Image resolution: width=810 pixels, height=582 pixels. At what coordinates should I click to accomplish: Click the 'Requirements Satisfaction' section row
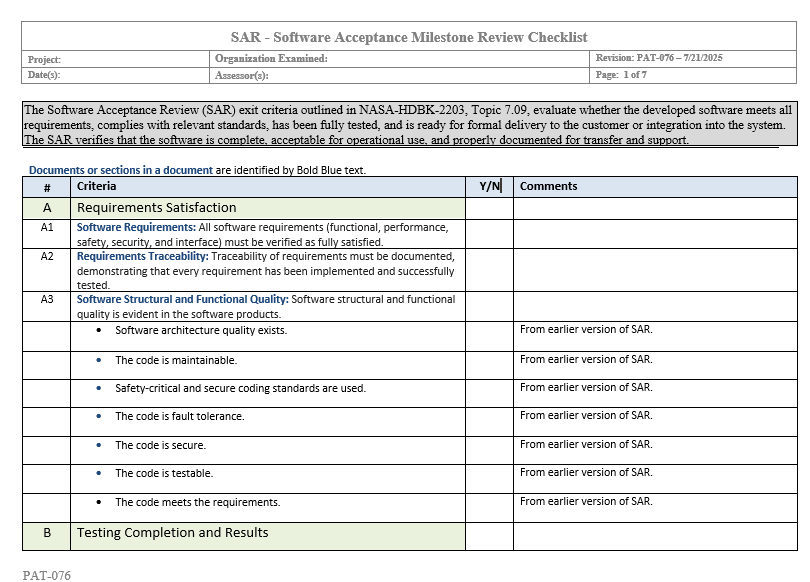[x=157, y=208]
